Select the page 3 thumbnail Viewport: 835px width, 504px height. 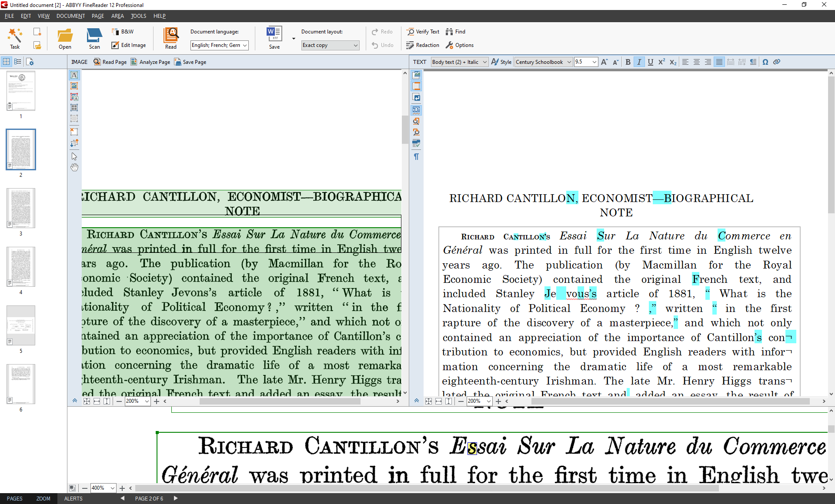(21, 208)
